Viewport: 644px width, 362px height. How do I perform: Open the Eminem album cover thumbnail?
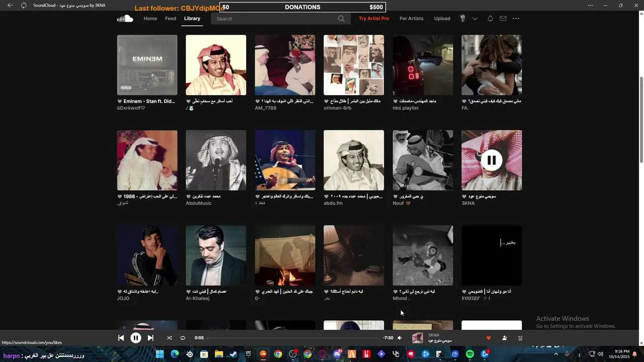(147, 65)
